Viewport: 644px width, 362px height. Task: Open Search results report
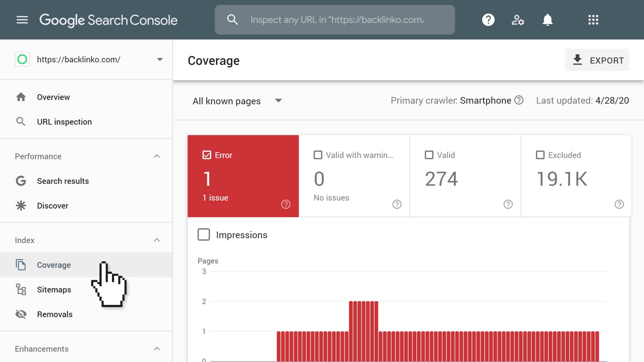[86, 181]
